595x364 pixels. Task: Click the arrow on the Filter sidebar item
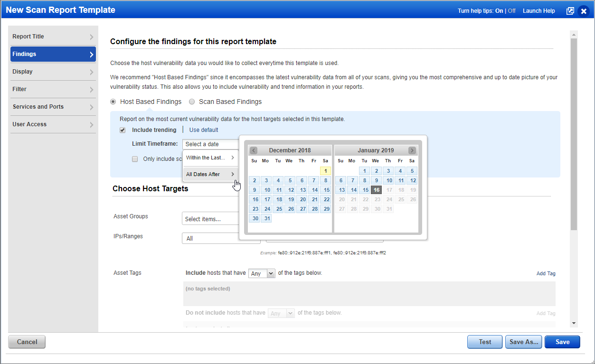click(x=91, y=89)
